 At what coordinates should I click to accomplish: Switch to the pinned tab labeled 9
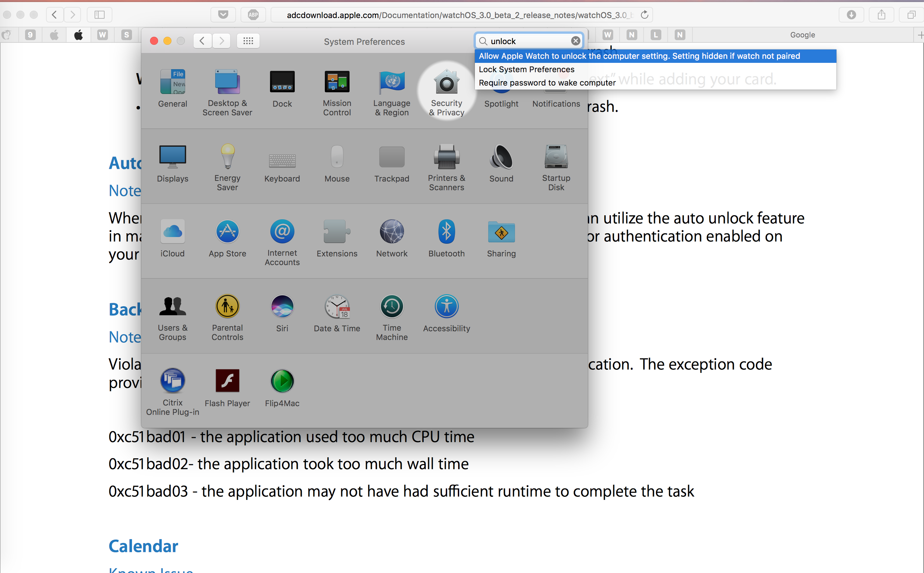click(x=30, y=35)
